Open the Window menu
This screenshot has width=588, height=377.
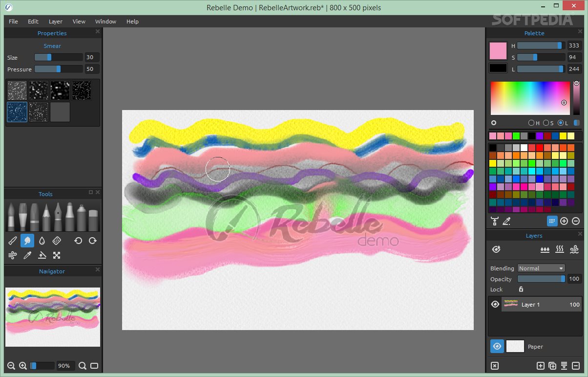pyautogui.click(x=105, y=21)
